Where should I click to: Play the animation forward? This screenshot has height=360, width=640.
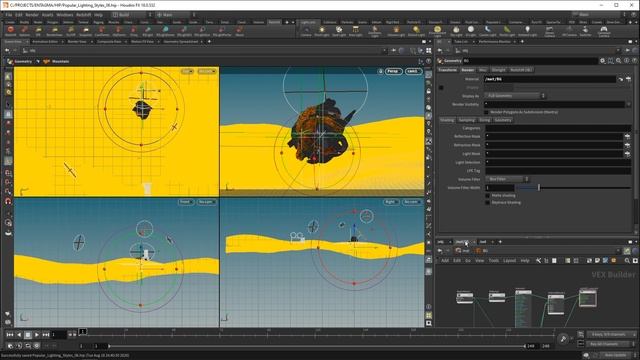[x=37, y=335]
